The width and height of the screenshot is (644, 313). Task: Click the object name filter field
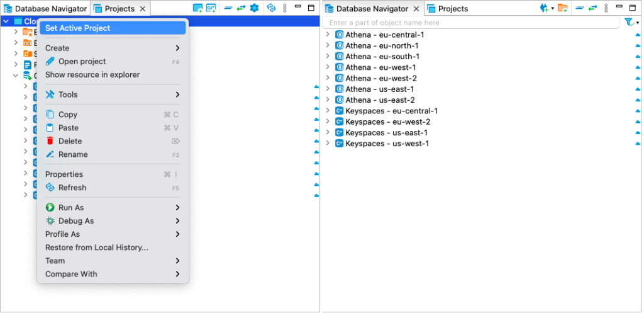coord(471,23)
